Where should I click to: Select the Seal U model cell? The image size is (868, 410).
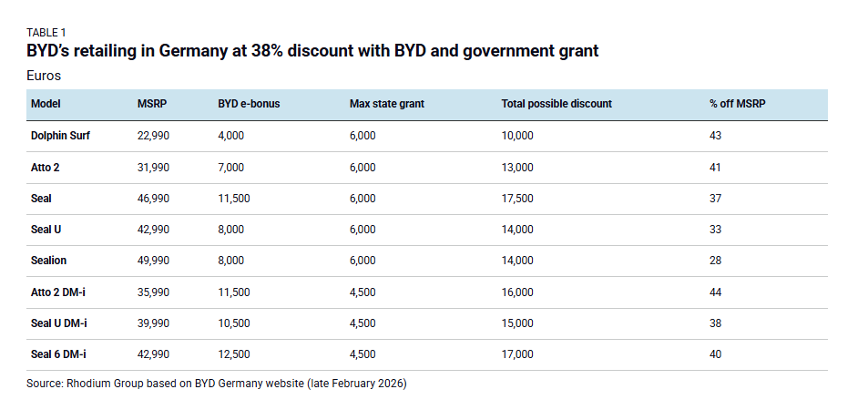pos(46,230)
